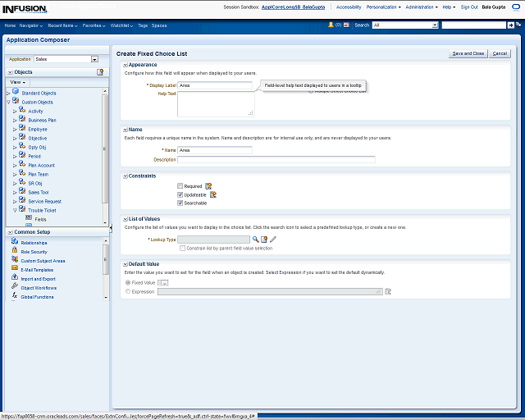Expand the Standard Objects tree node
525x420 pixels.
coord(8,93)
